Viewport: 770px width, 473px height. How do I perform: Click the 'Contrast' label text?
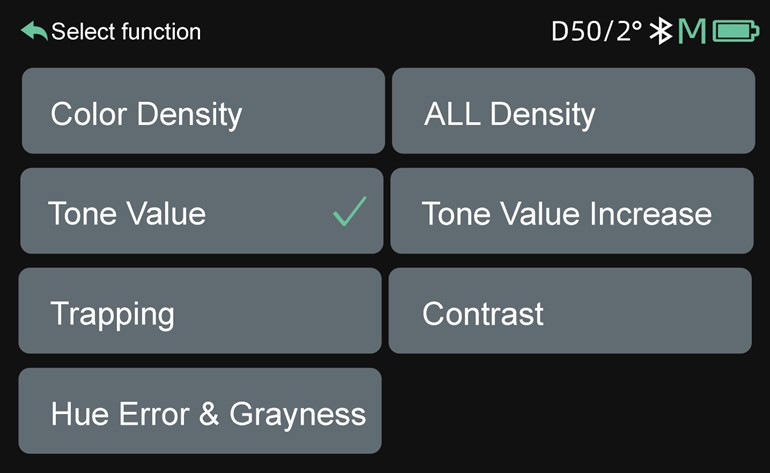click(x=483, y=313)
